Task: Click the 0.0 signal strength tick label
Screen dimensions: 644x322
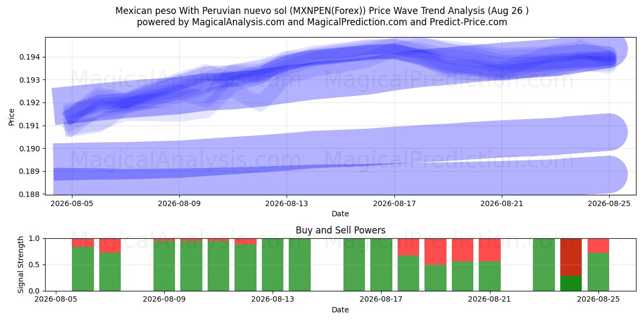Action: pyautogui.click(x=35, y=291)
